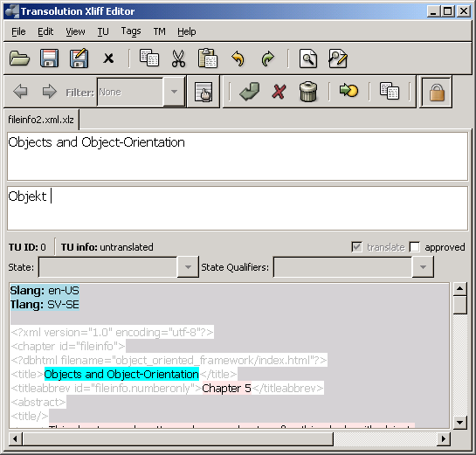Click copy icon in second toolbar
This screenshot has width=476, height=455.
click(390, 91)
